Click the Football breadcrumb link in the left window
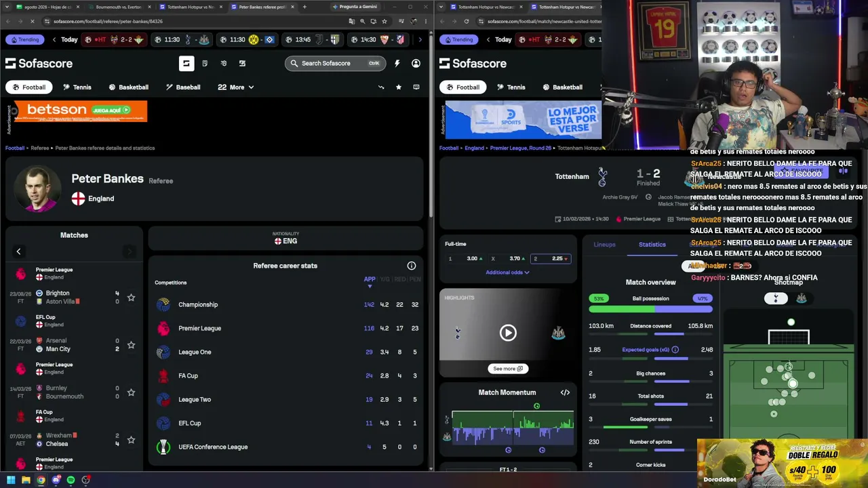The image size is (868, 488). (15, 148)
